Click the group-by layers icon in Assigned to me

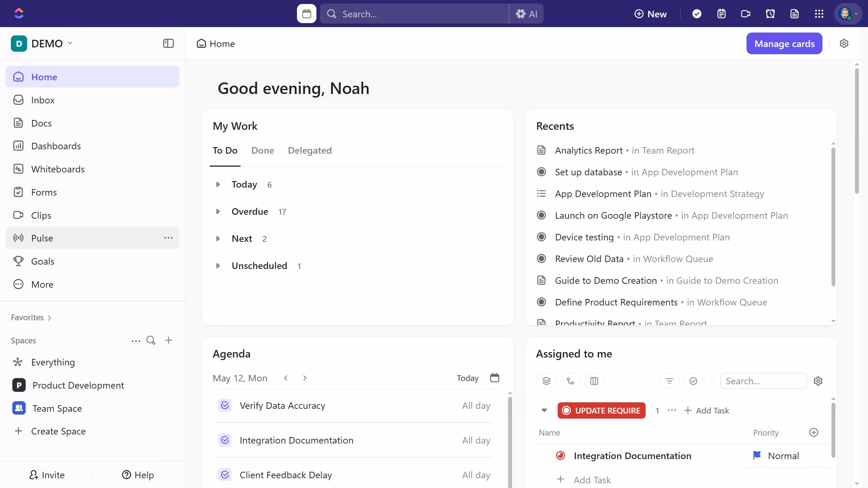coord(546,381)
